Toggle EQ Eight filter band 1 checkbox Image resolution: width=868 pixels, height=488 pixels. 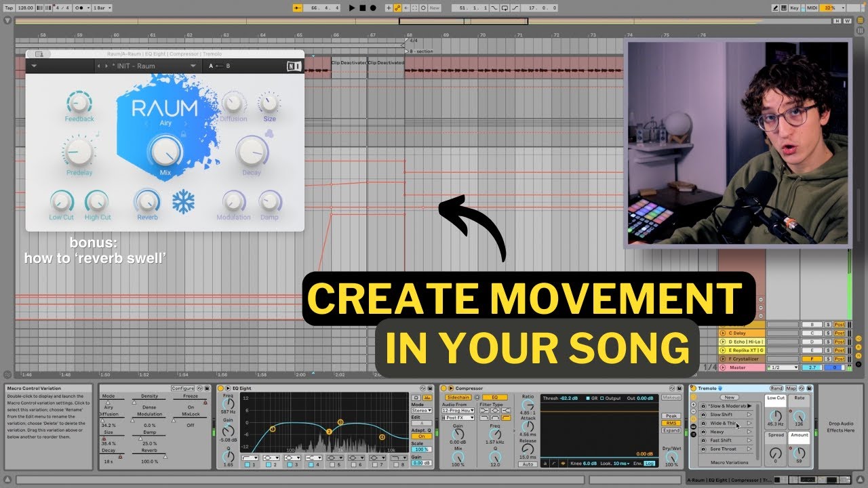[x=248, y=465]
